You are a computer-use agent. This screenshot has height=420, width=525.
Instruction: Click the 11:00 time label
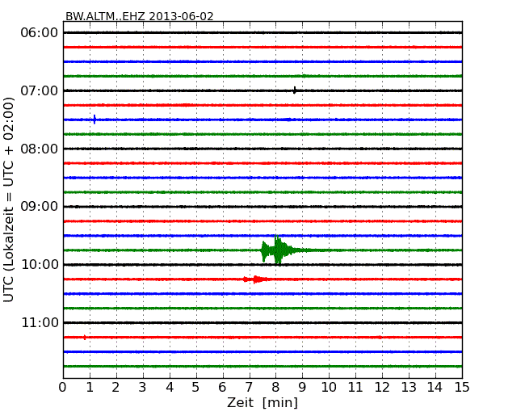40,322
